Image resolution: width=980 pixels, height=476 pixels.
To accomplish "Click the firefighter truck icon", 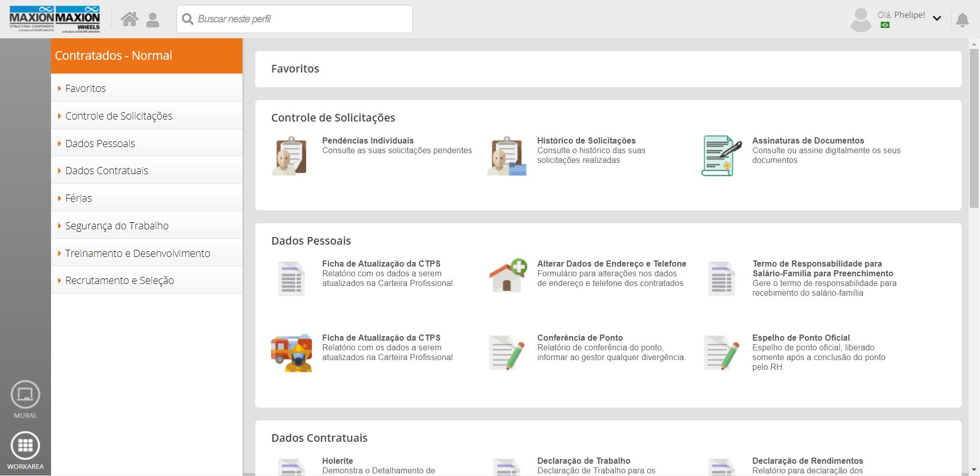I will coord(291,353).
